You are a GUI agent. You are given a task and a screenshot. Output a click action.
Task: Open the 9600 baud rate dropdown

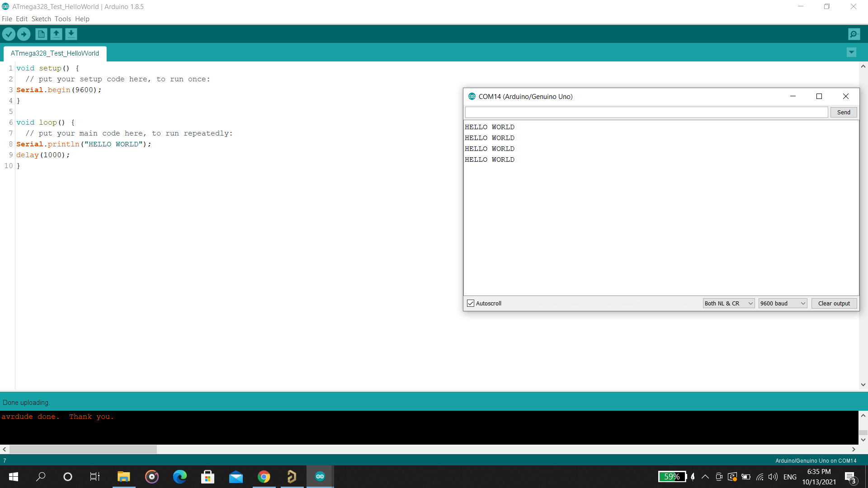(x=783, y=303)
